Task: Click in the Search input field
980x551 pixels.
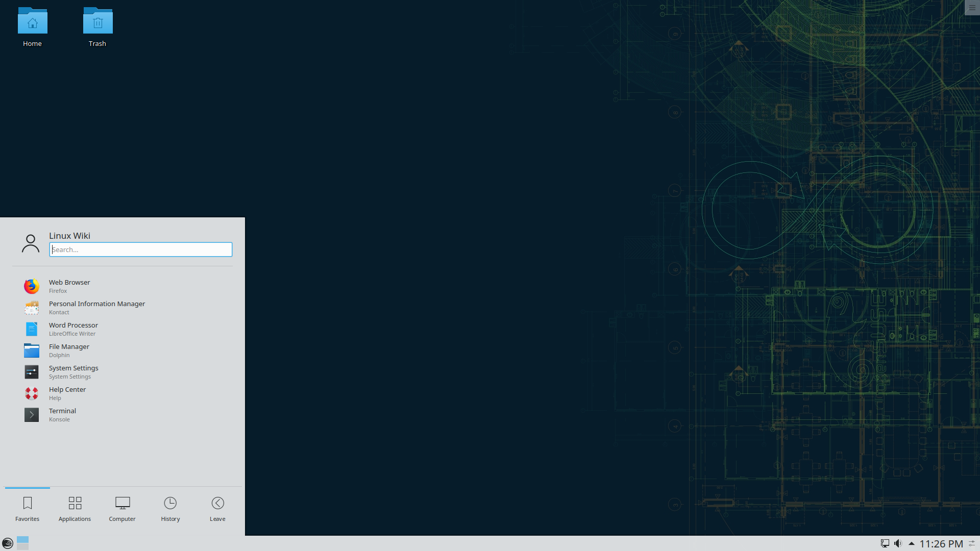Action: pos(141,249)
